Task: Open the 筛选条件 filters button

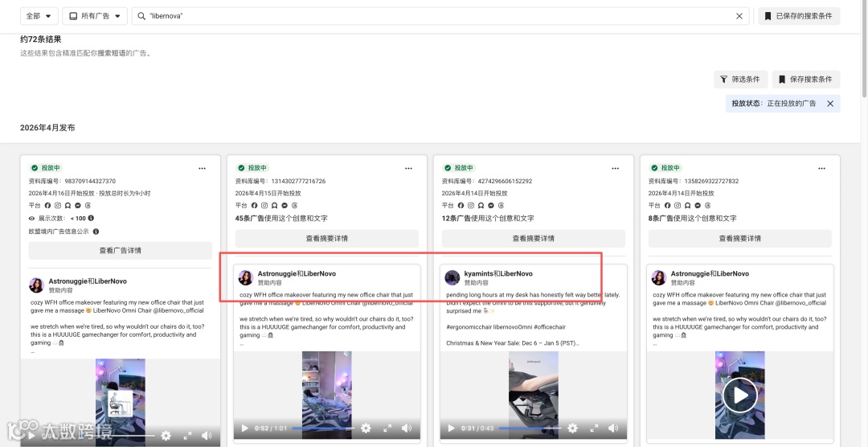Action: click(740, 80)
